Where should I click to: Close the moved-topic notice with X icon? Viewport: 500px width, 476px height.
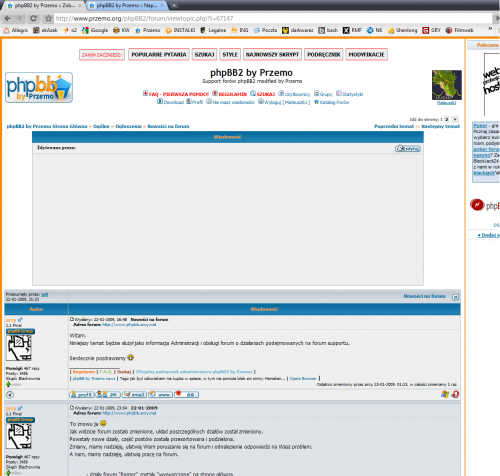(x=455, y=297)
